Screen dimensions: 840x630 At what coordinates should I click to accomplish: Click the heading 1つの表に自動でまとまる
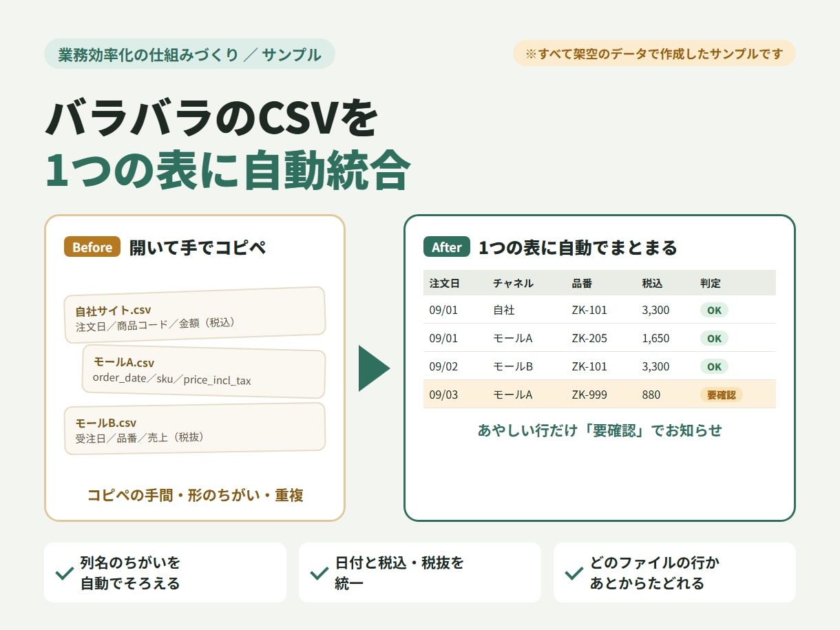pos(578,248)
